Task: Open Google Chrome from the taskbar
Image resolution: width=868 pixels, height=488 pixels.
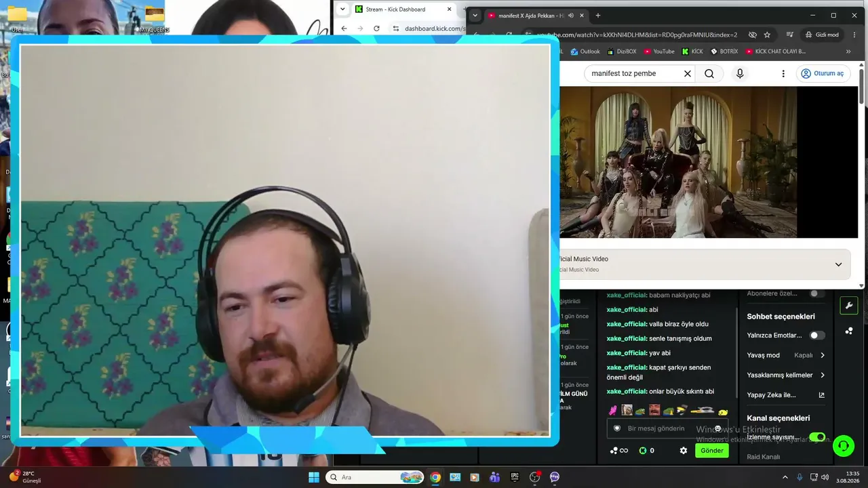Action: (435, 477)
